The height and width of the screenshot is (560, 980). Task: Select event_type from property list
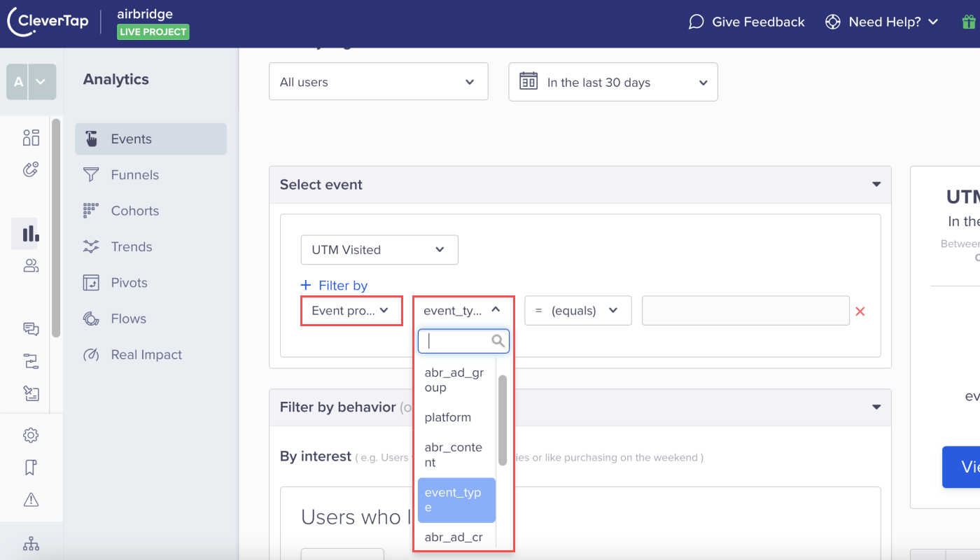(x=456, y=500)
